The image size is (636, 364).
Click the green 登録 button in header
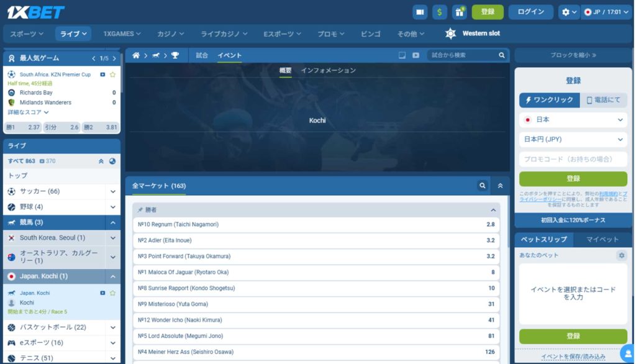(488, 12)
